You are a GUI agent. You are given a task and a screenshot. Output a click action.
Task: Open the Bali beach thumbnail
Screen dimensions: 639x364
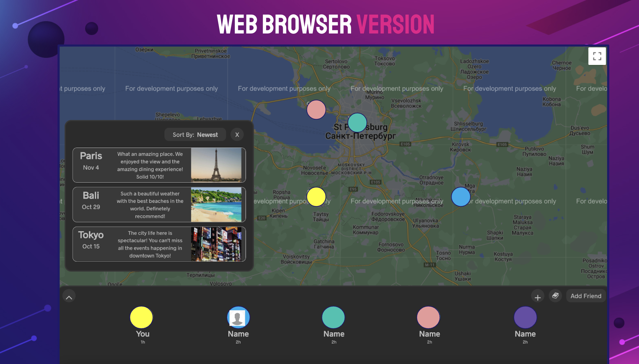216,204
